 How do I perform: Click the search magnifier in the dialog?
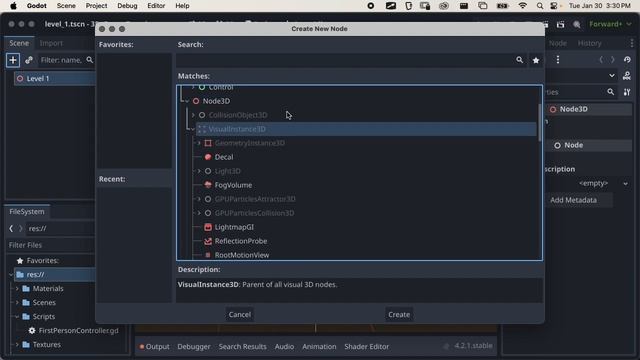[x=519, y=60]
